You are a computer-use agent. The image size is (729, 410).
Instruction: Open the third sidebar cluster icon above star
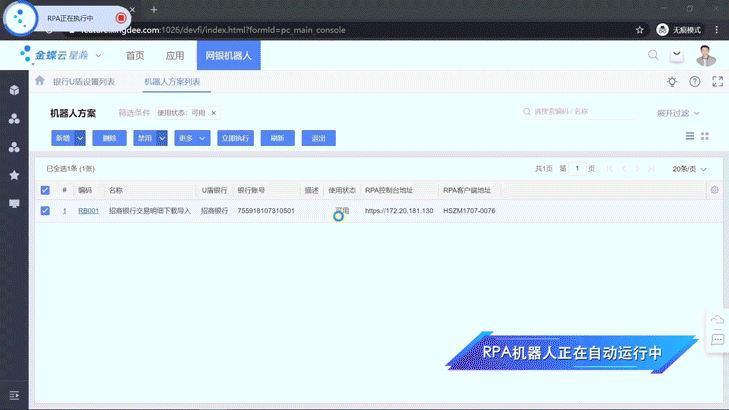tap(14, 147)
